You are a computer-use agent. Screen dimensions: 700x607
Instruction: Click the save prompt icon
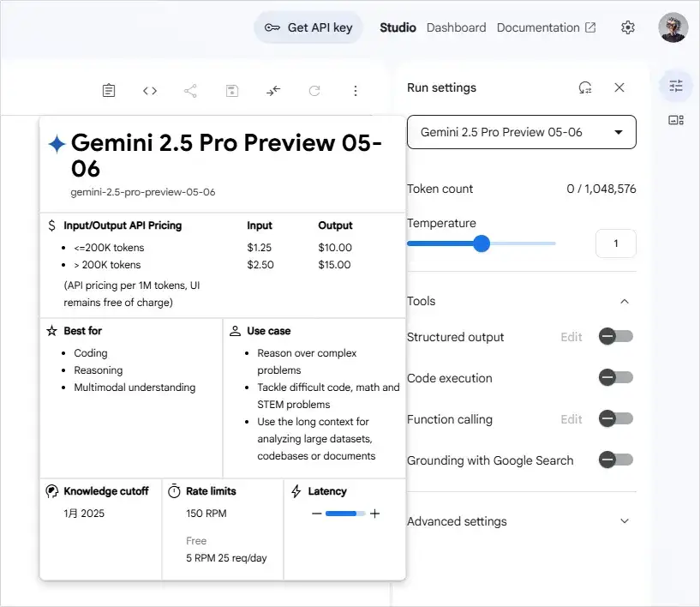tap(231, 91)
